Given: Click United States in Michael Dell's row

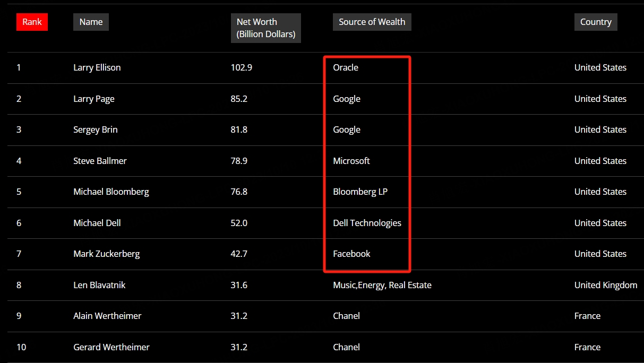Looking at the screenshot, I should click(600, 223).
